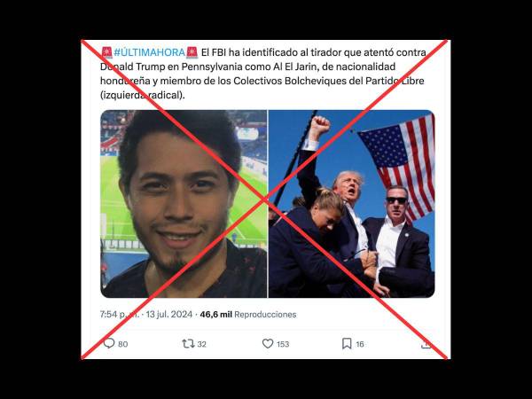Click the 13 jul. 2024 date
532x399 pixels.
(x=169, y=315)
